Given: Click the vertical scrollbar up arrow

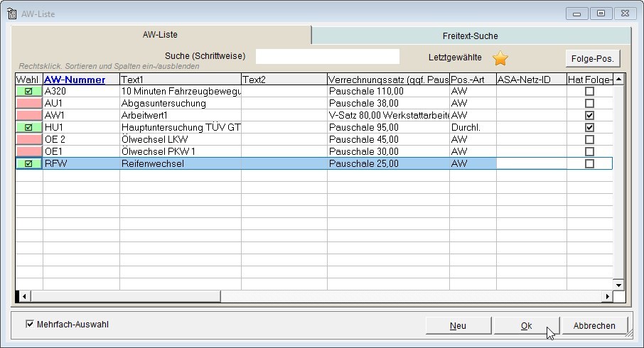Looking at the screenshot, I should (618, 80).
